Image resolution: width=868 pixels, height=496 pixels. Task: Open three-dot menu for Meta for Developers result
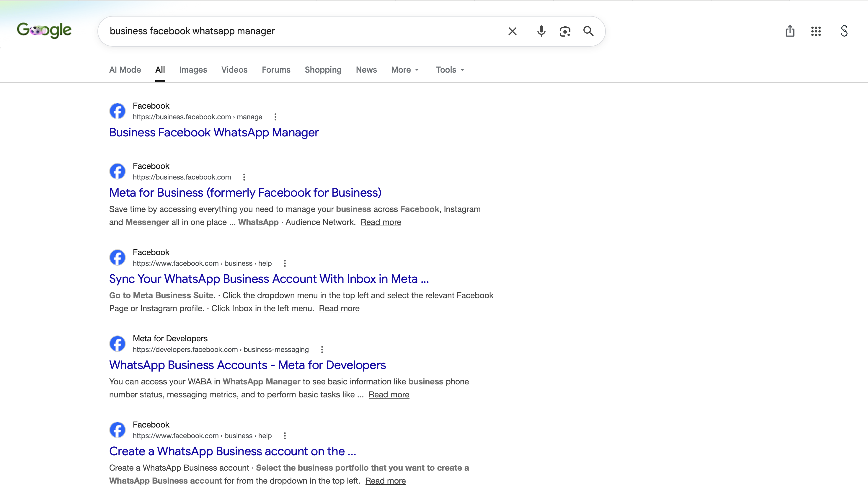[322, 350]
